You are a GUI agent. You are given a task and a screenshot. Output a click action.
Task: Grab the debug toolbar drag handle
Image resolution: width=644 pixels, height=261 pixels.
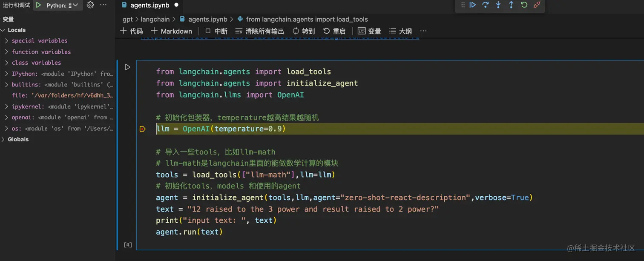[463, 5]
